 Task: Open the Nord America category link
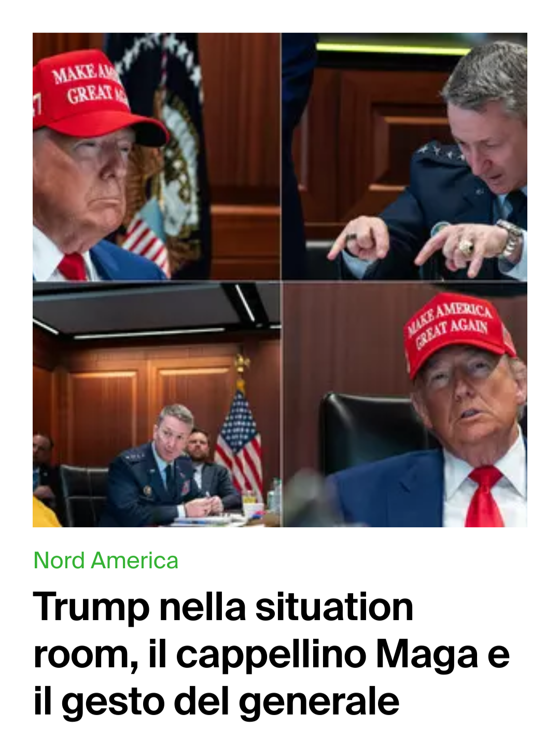tap(106, 560)
